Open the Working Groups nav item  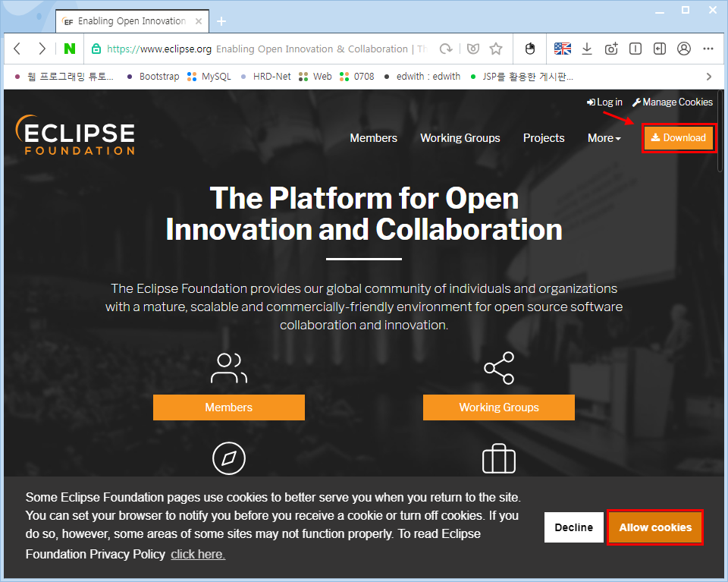coord(460,138)
